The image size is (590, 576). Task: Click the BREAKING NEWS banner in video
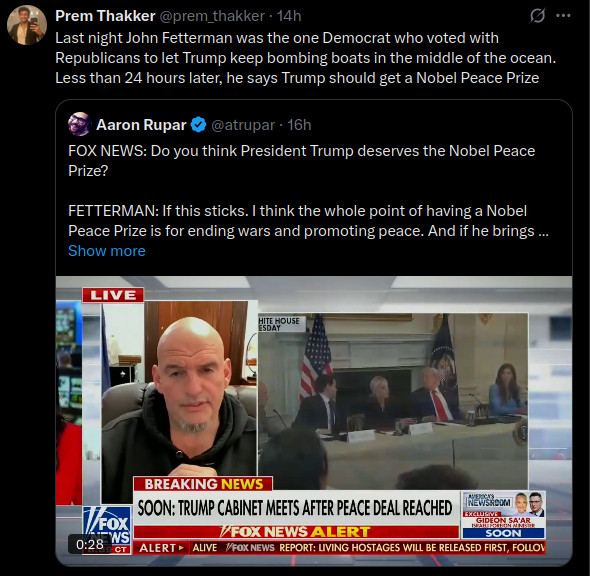[x=203, y=484]
